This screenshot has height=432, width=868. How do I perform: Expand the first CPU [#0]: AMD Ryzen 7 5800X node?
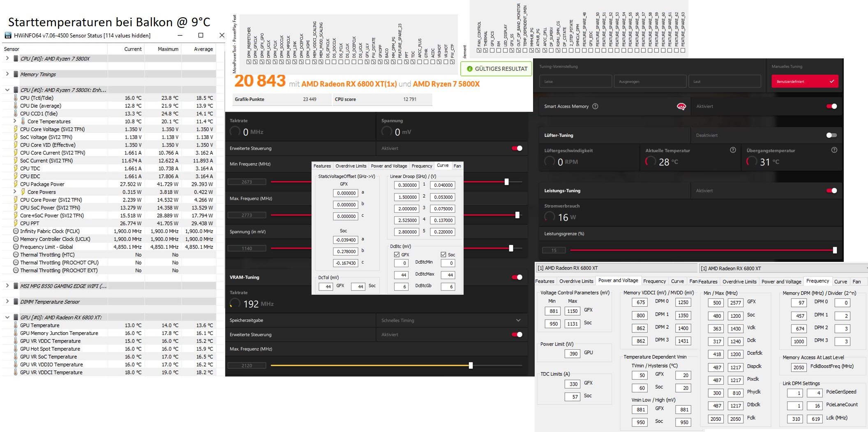(7, 58)
